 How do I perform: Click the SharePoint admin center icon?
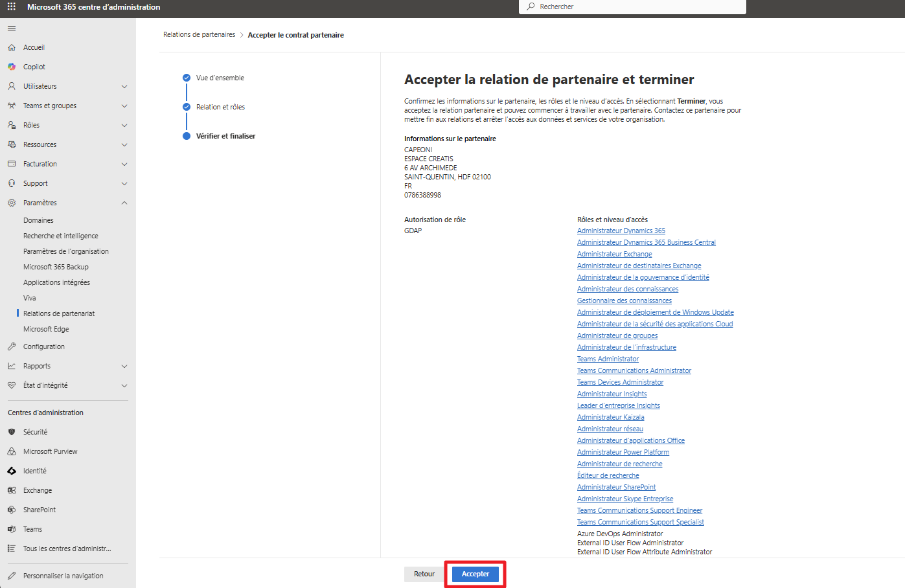(x=12, y=510)
